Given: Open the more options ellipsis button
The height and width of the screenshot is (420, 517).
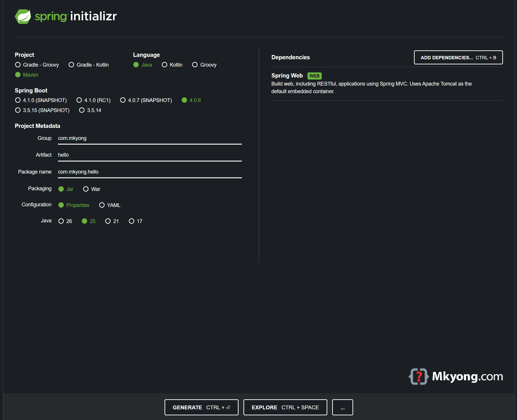Looking at the screenshot, I should click(342, 408).
